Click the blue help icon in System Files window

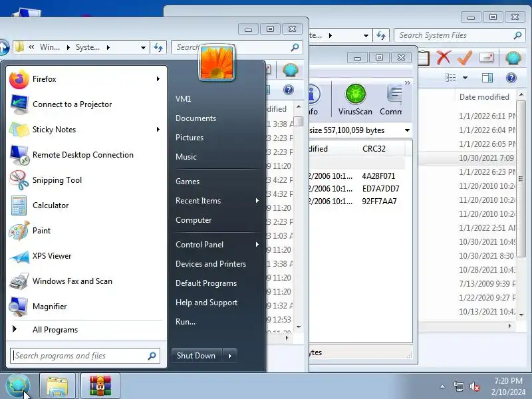click(511, 78)
